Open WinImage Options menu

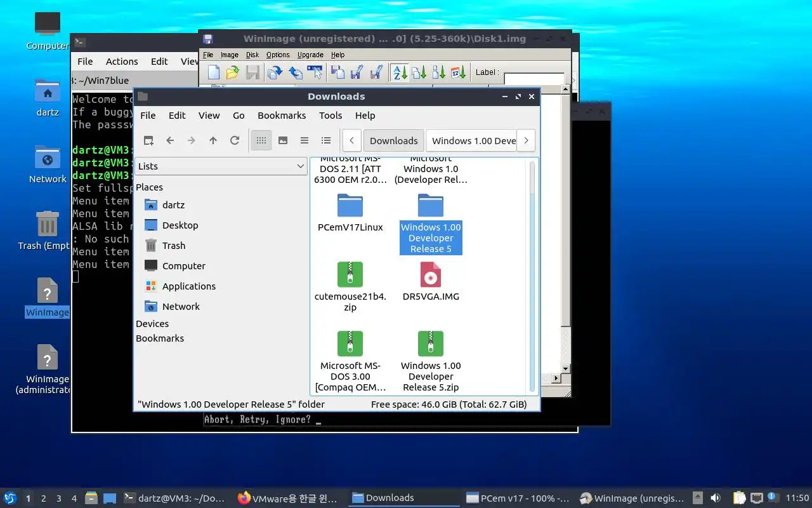click(x=278, y=55)
